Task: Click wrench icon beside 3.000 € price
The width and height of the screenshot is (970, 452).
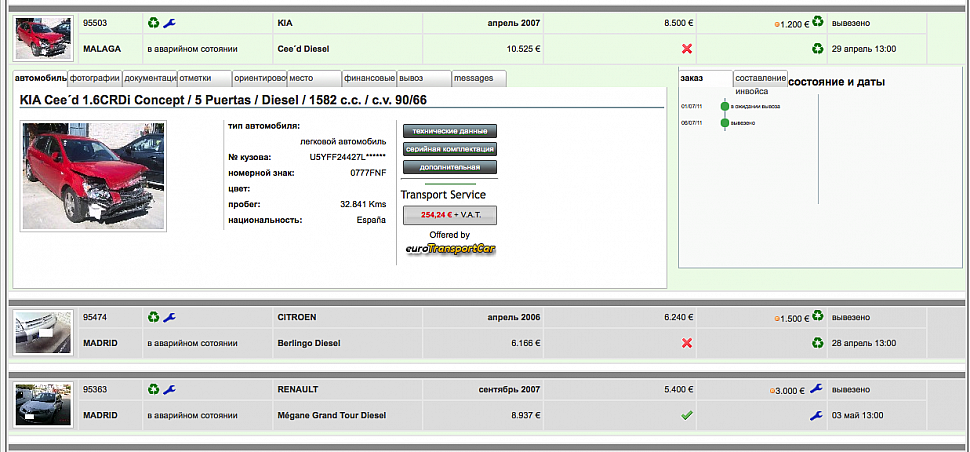Action: (817, 389)
